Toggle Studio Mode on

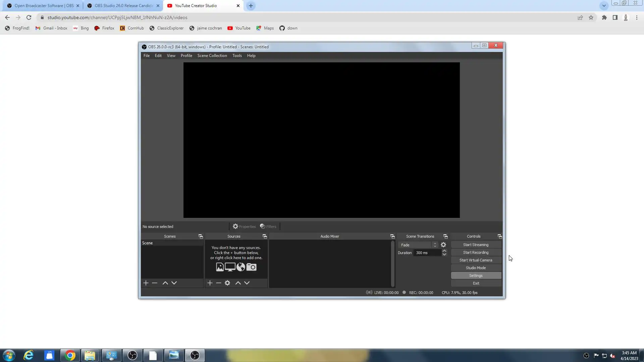pyautogui.click(x=476, y=268)
